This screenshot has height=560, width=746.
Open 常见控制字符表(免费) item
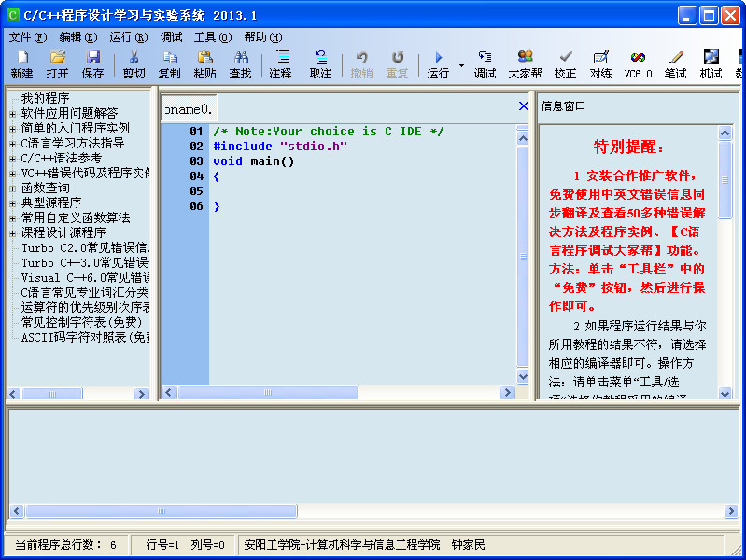(81, 323)
